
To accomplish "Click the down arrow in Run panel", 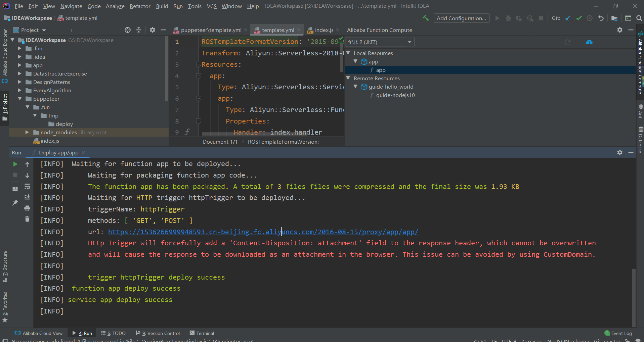I will pos(27,175).
